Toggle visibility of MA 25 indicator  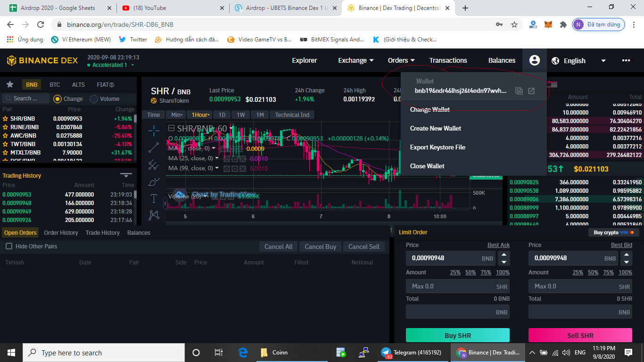click(226, 158)
